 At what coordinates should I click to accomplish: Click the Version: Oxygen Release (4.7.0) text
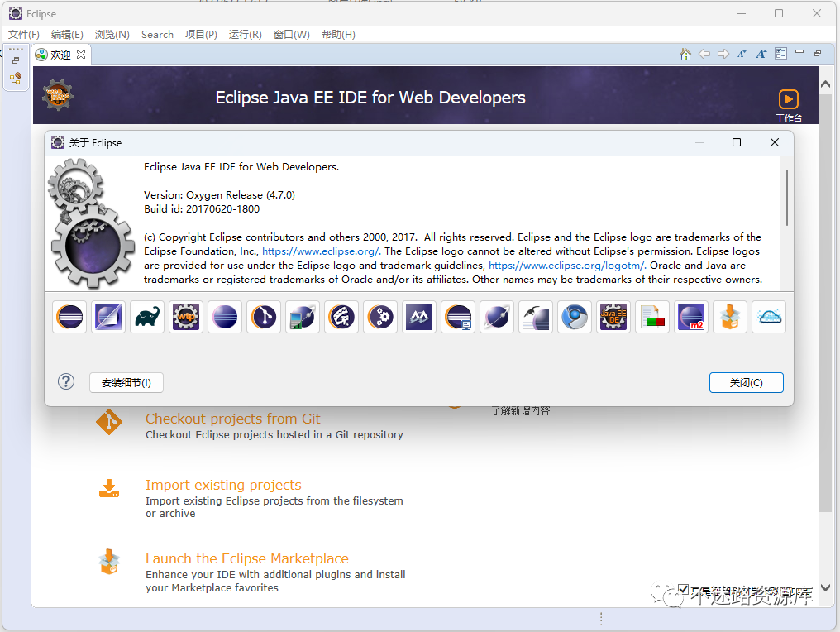pos(219,195)
